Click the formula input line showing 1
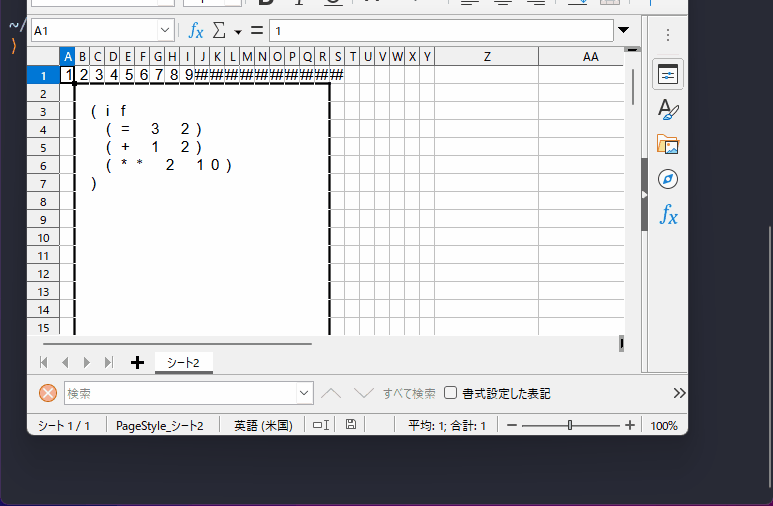 [x=441, y=31]
